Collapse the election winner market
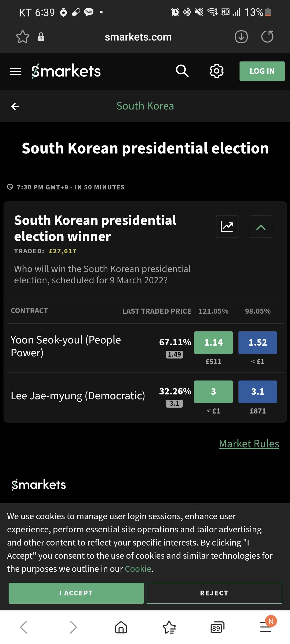This screenshot has width=290, height=644. point(261,227)
